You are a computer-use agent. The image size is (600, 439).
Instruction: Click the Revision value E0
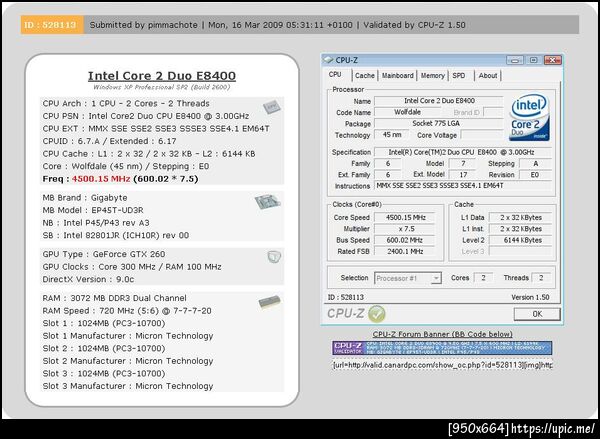535,175
